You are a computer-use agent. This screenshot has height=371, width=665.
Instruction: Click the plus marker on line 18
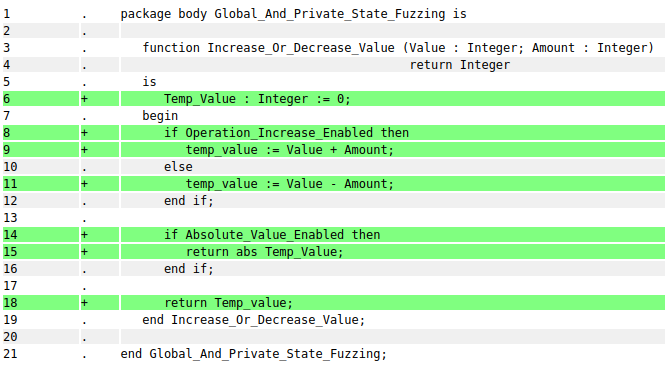click(84, 303)
